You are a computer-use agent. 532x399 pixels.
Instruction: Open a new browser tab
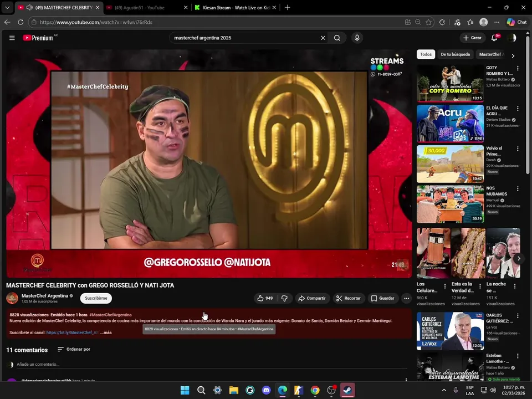tap(287, 7)
